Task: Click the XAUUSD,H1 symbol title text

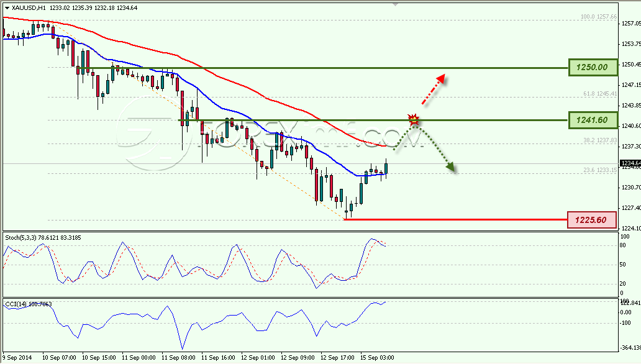Action: coord(29,8)
